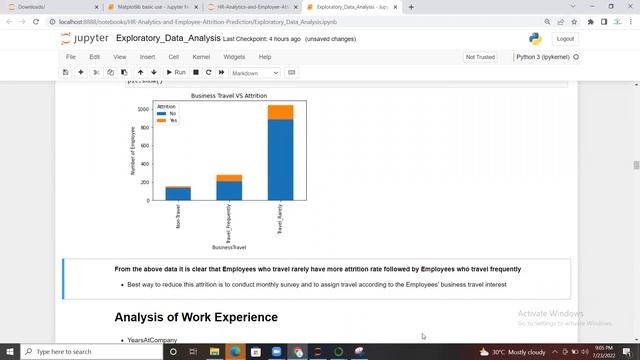This screenshot has height=360, width=640.
Task: Open a new browser tab
Action: (x=411, y=7)
